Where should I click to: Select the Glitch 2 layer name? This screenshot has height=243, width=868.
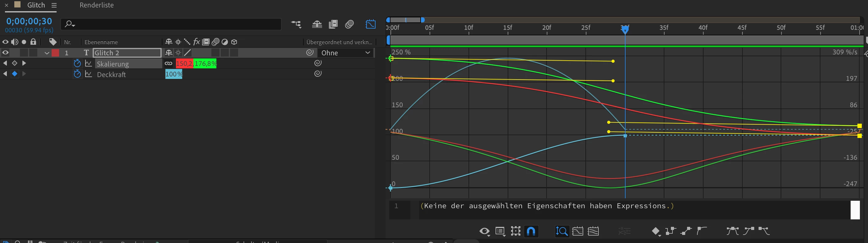pos(127,53)
